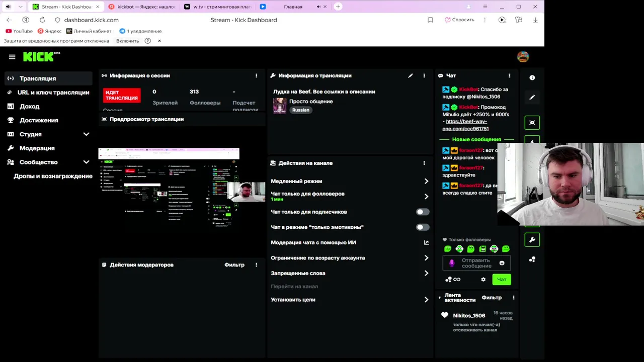The height and width of the screenshot is (362, 644).
Task: Switch to Главная browser tab
Action: pos(293,7)
